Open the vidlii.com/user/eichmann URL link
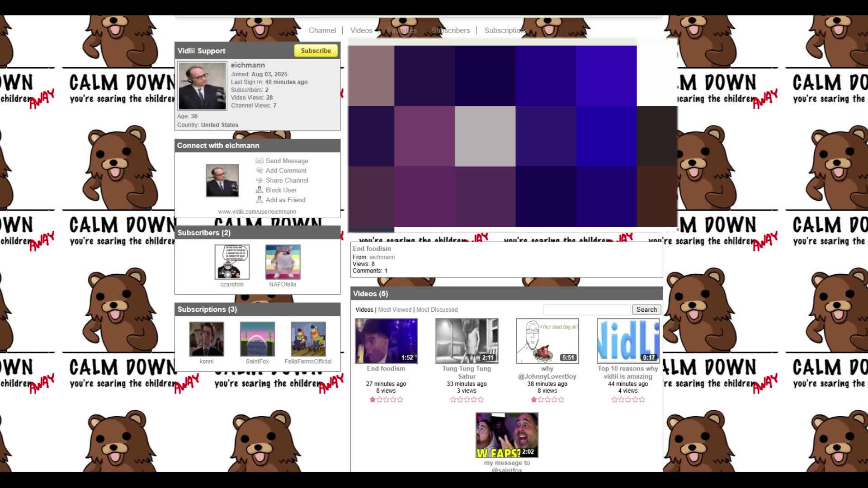 click(257, 211)
